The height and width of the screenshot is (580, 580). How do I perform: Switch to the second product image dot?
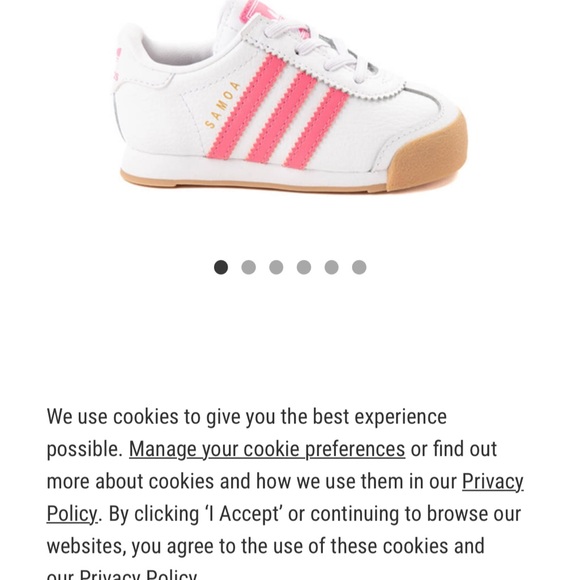(x=249, y=267)
